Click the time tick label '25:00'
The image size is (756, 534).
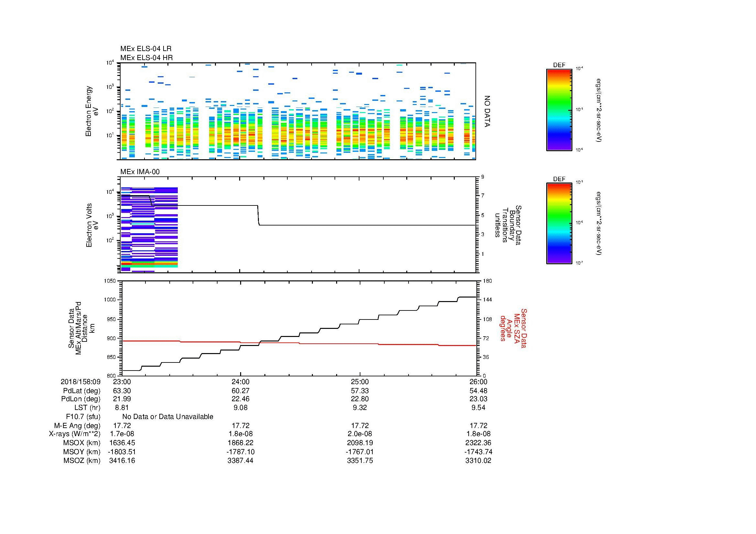click(x=360, y=382)
